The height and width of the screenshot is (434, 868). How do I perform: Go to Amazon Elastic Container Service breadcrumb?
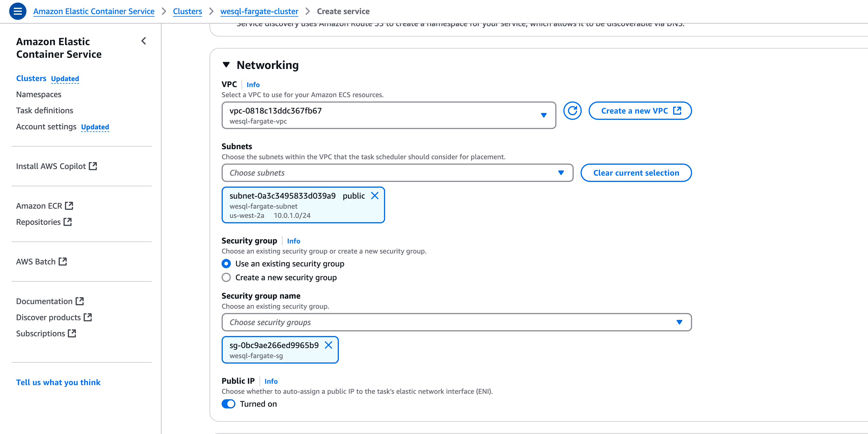pyautogui.click(x=94, y=11)
